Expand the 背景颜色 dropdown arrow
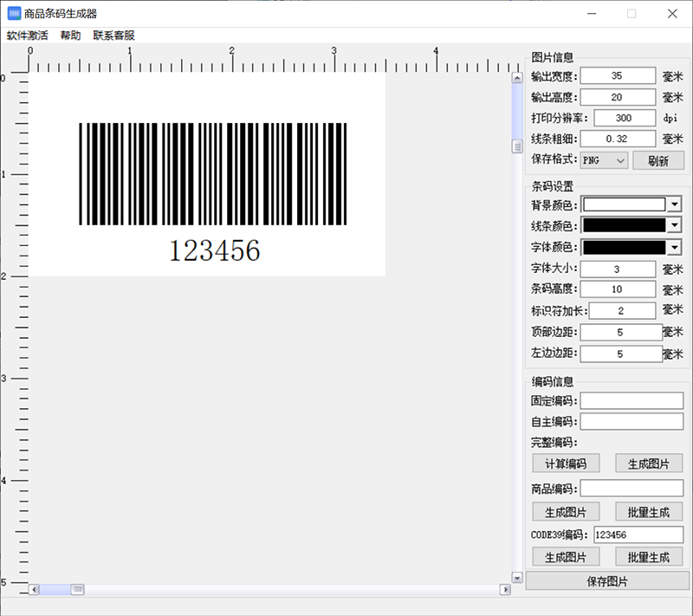693x616 pixels. tap(674, 204)
